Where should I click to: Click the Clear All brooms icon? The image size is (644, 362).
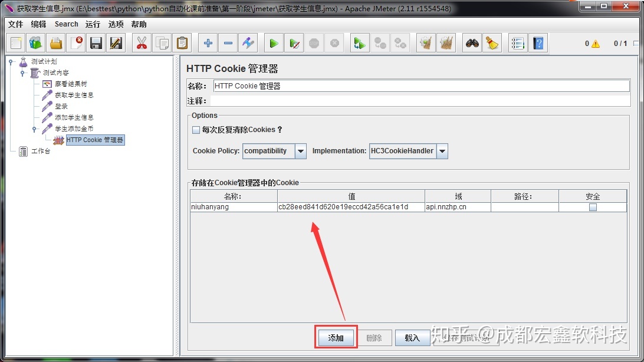click(x=446, y=43)
